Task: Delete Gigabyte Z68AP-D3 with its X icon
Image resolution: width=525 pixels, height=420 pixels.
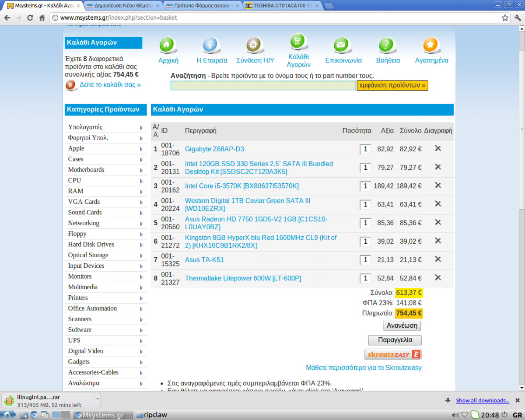Action: [x=437, y=148]
